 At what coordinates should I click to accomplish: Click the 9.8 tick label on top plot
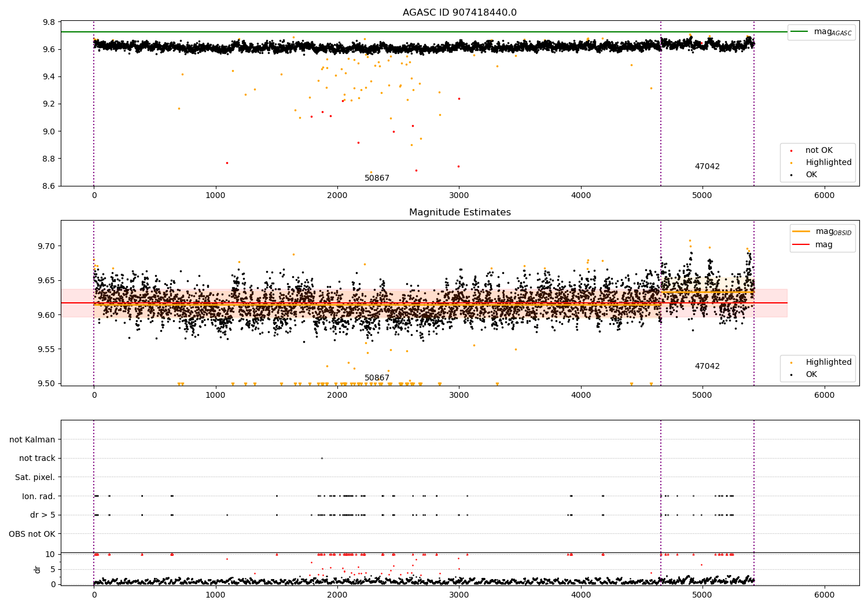tap(49, 23)
